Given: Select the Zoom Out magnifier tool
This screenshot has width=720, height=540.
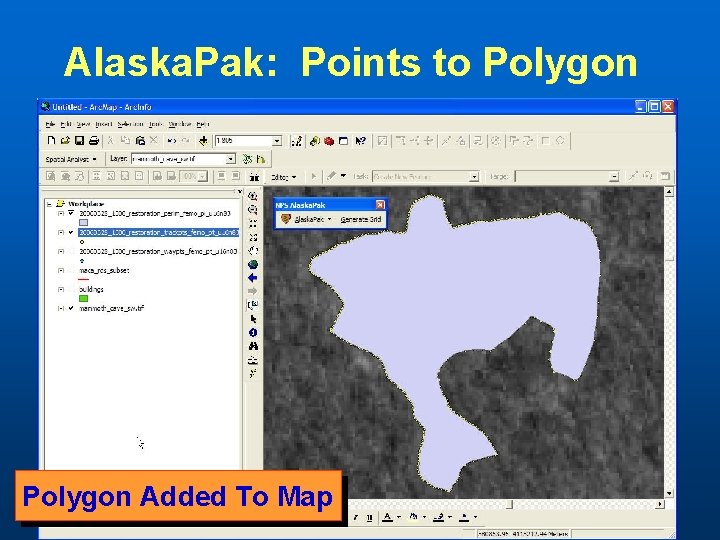Looking at the screenshot, I should point(253,210).
